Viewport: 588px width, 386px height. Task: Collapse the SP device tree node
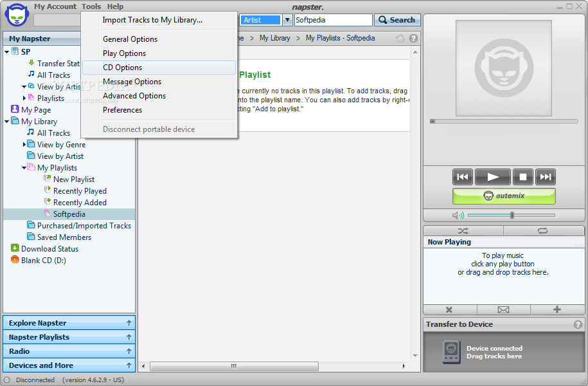point(7,52)
